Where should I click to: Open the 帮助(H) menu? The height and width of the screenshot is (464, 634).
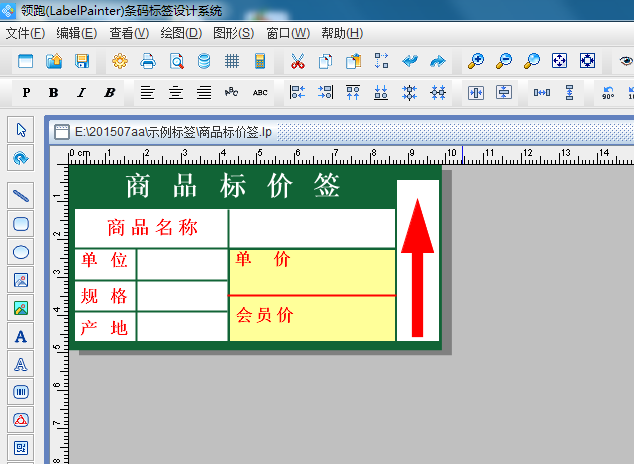pyautogui.click(x=342, y=33)
